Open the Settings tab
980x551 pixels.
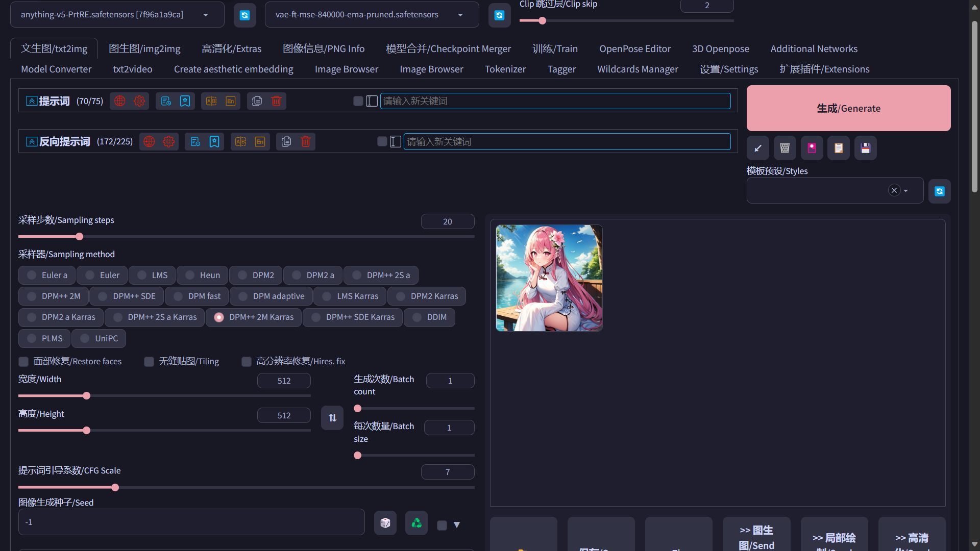click(728, 69)
